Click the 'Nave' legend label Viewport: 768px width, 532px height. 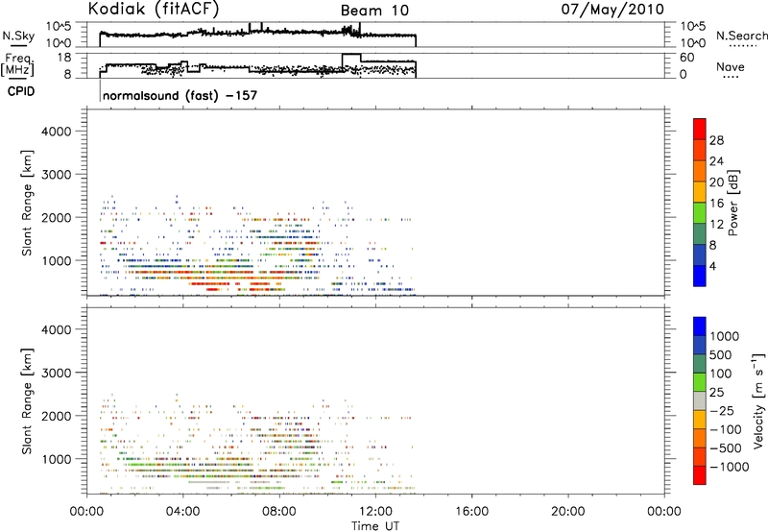731,67
